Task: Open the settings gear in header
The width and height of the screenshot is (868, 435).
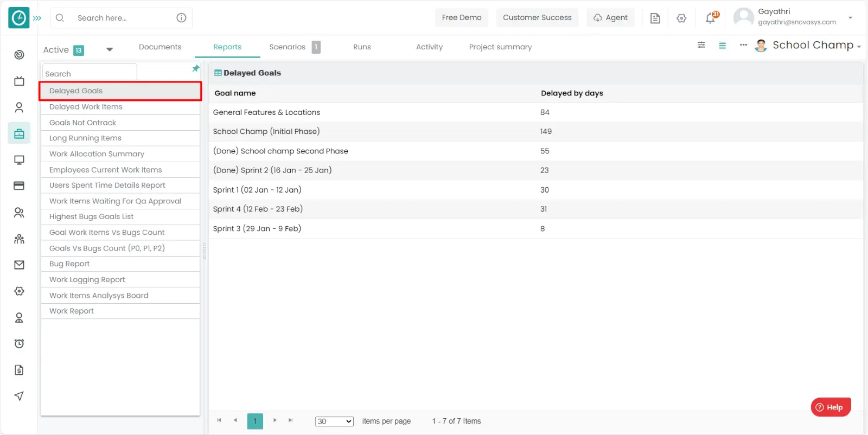Action: (x=681, y=18)
